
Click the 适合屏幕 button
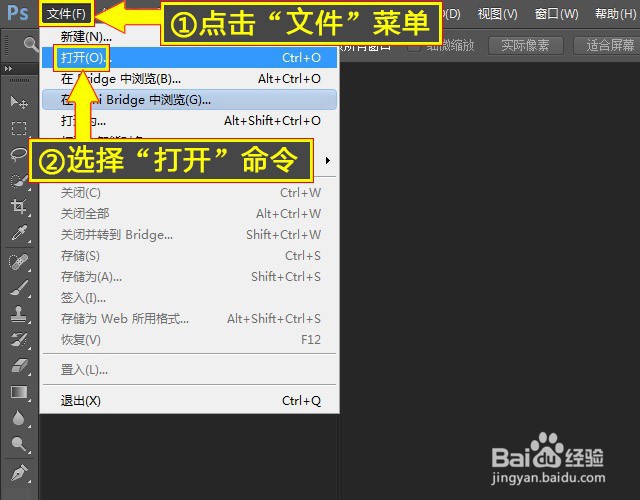pos(607,45)
